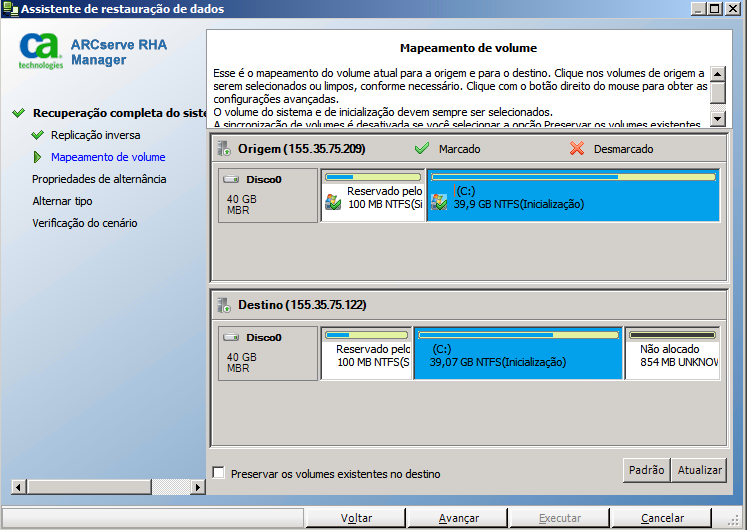Image resolution: width=747 pixels, height=530 pixels.
Task: Click the unallocated space usage bar
Action: coord(673,335)
